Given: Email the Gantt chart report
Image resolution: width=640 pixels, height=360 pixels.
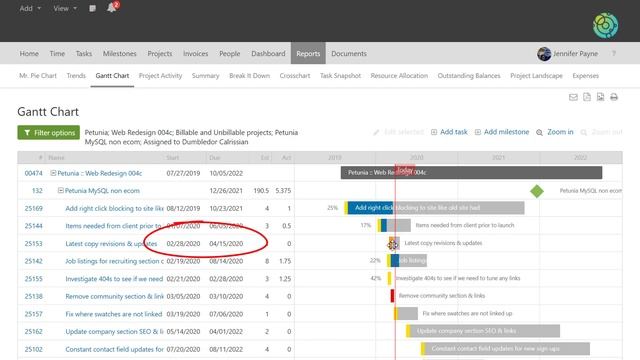Looking at the screenshot, I should tap(573, 97).
